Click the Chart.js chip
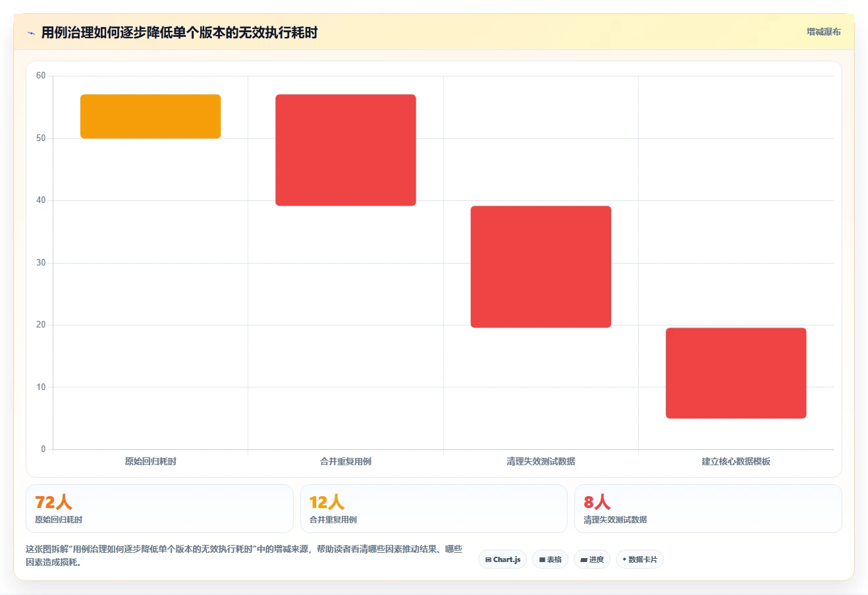The image size is (868, 595). [x=502, y=559]
